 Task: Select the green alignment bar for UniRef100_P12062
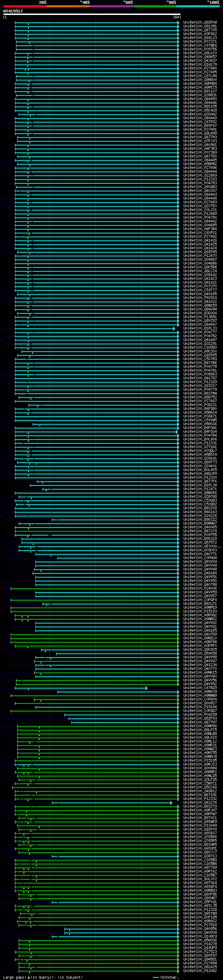point(98,971)
